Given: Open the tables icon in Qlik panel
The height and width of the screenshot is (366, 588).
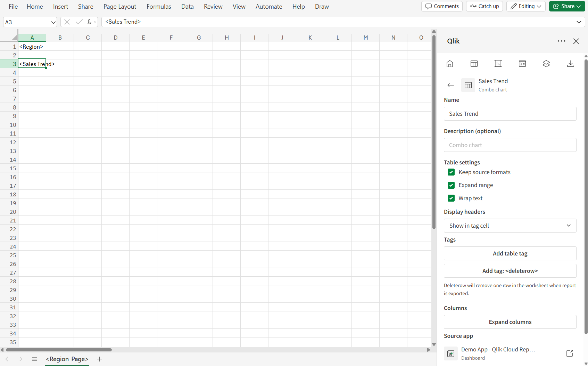Looking at the screenshot, I should tap(474, 64).
